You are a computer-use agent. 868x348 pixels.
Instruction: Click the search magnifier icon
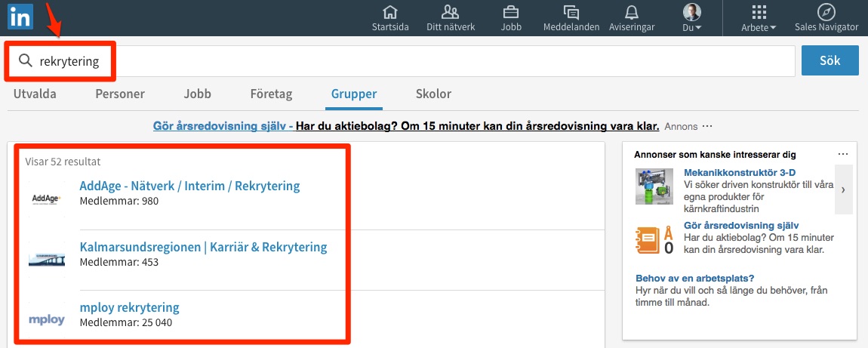26,61
